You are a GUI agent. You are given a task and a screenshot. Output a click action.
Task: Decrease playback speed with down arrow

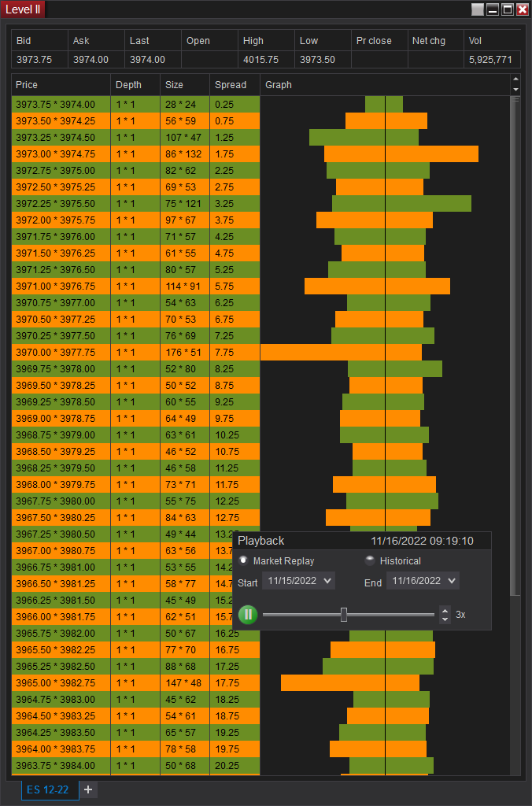[x=445, y=619]
